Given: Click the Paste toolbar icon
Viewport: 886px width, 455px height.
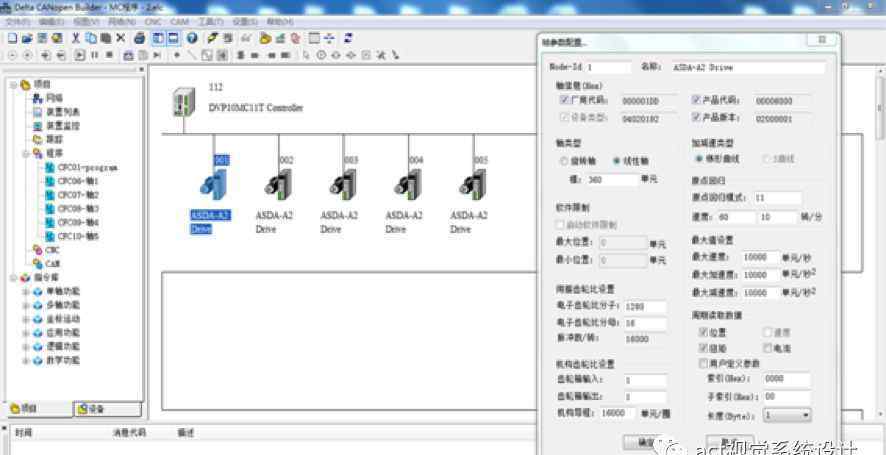Looking at the screenshot, I should pos(105,38).
